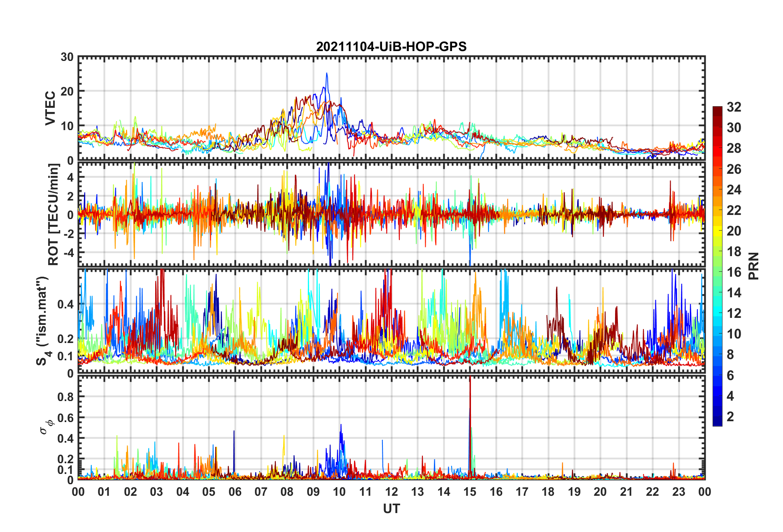Click colorbar tick label 32

[x=734, y=107]
